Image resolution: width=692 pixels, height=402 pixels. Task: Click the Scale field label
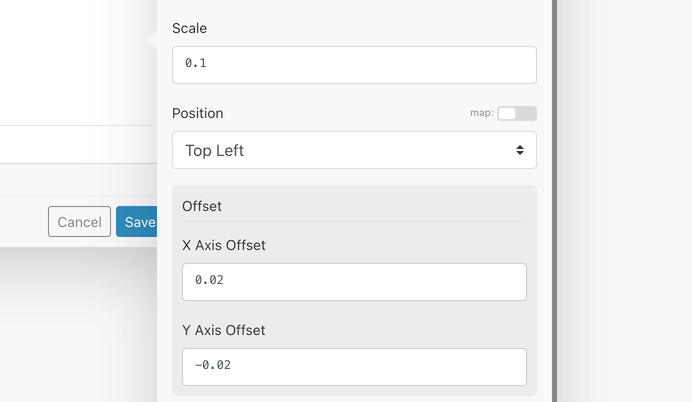click(x=189, y=28)
